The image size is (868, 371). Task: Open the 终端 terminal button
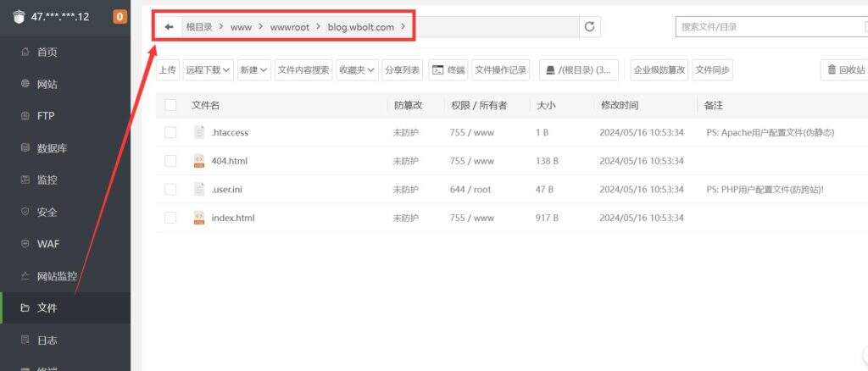click(x=448, y=70)
